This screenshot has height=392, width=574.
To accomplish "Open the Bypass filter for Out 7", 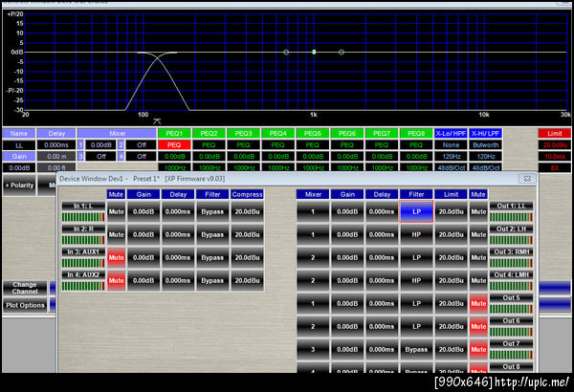I will [x=416, y=350].
